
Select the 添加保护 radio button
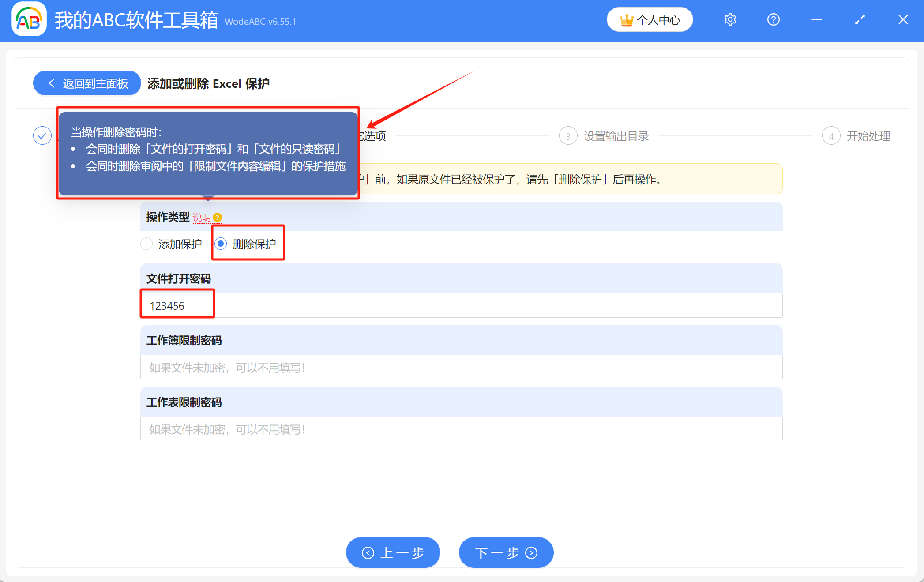(x=146, y=244)
